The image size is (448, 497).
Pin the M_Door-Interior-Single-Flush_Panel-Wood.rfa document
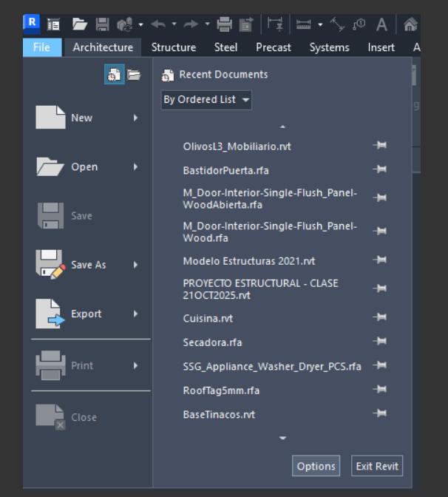point(380,231)
